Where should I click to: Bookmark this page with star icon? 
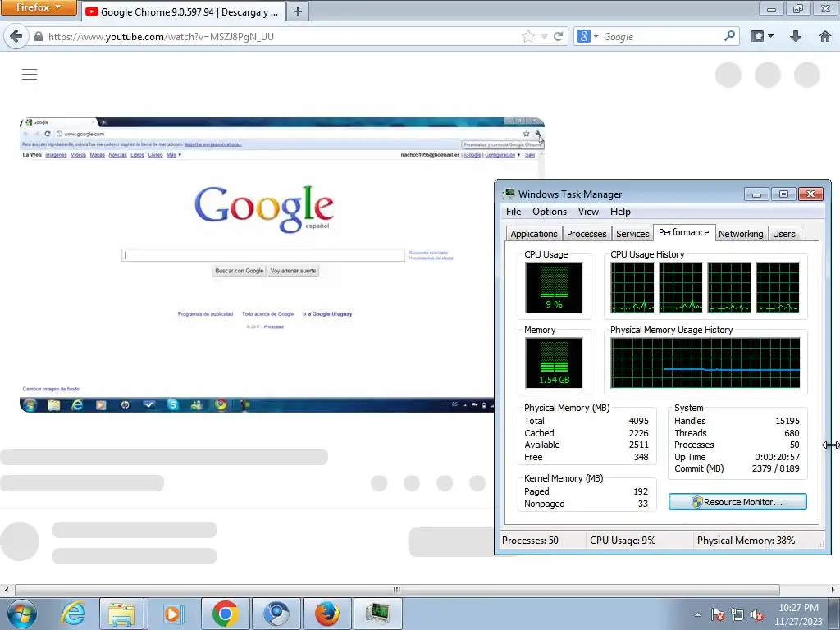(527, 36)
